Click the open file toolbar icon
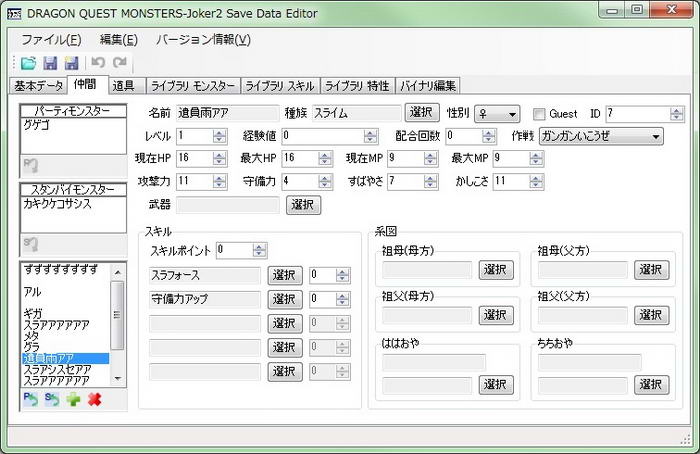The height and width of the screenshot is (454, 700). (27, 63)
